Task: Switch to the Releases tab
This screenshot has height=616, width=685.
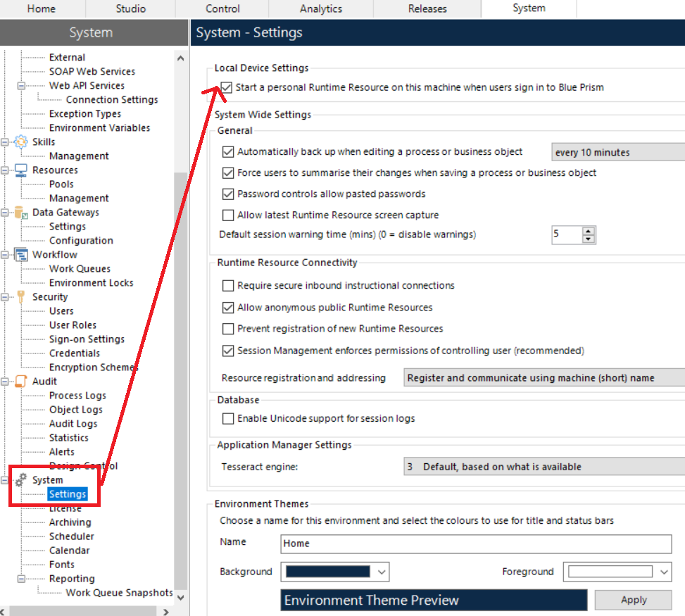Action: [x=427, y=8]
